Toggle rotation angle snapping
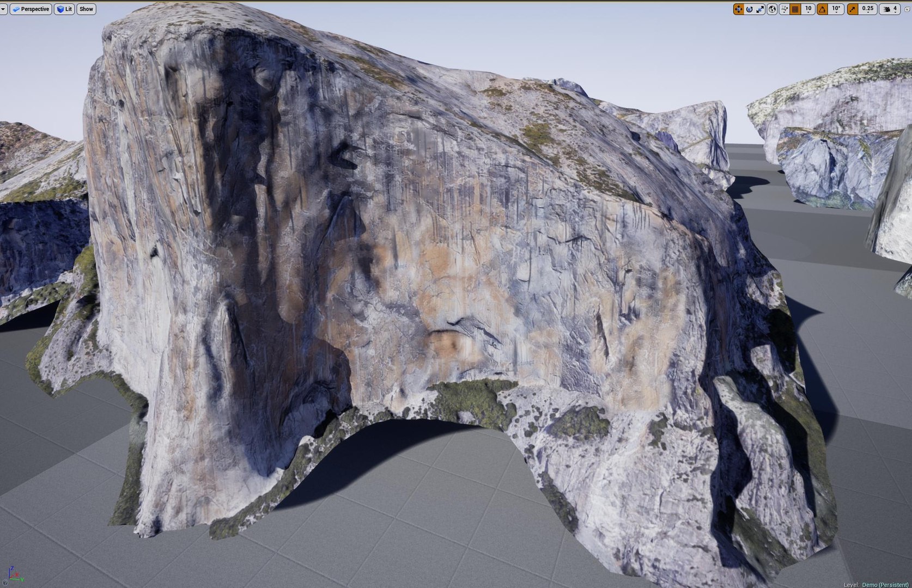The height and width of the screenshot is (588, 912). [822, 9]
